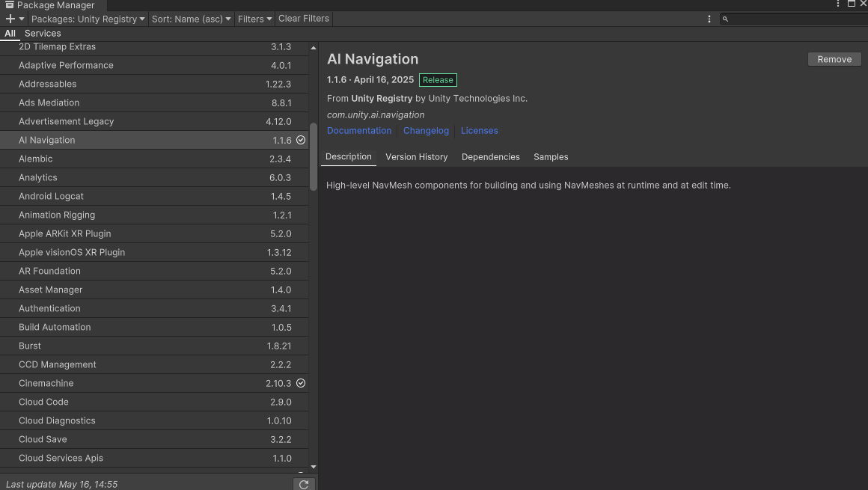Select AR Foundation package
The width and height of the screenshot is (868, 490).
pos(154,272)
